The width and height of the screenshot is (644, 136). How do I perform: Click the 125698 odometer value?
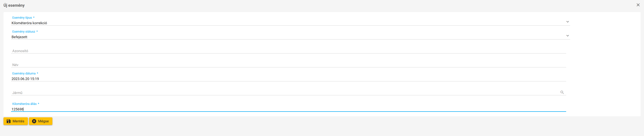coord(17,109)
